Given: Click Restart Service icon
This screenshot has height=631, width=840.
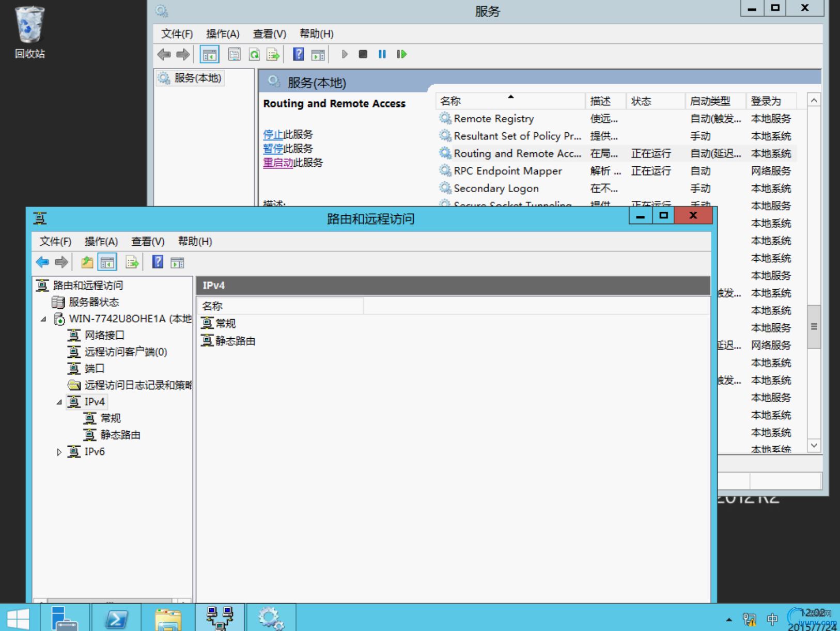Looking at the screenshot, I should pos(402,54).
